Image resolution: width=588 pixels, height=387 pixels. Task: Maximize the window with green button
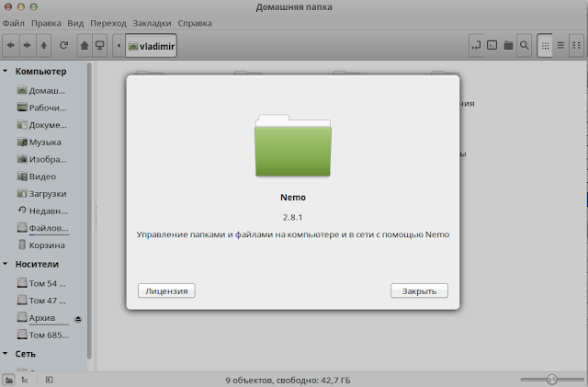pos(33,6)
